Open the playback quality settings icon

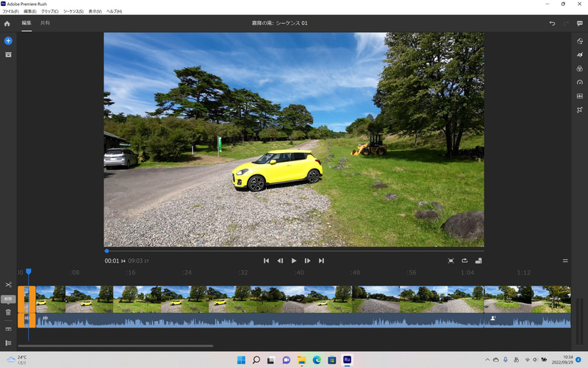pos(478,261)
